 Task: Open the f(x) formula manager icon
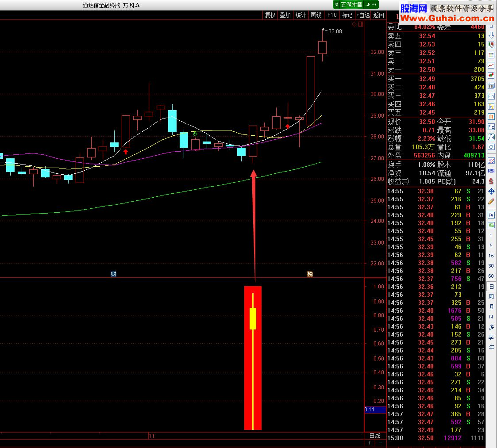click(491, 137)
